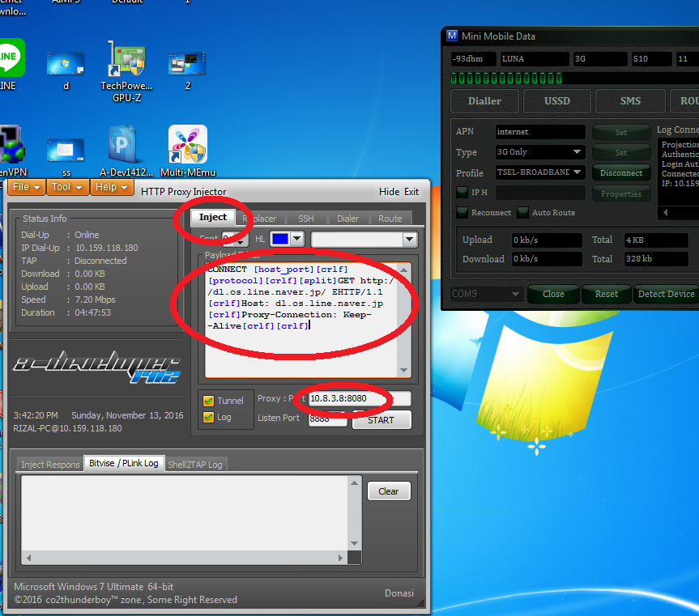This screenshot has width=699, height=616.
Task: Open the COM9 port selector dropdown
Action: 484,294
